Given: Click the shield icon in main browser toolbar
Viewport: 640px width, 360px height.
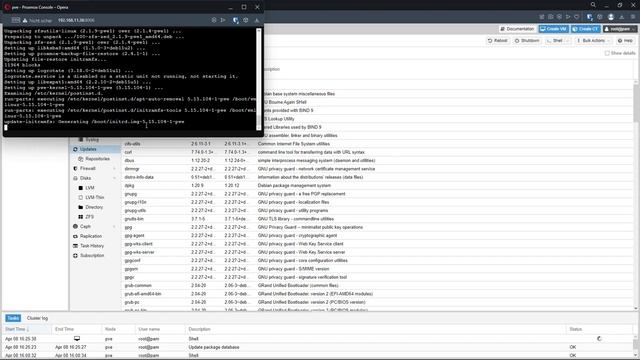Looking at the screenshot, I should [x=590, y=17].
